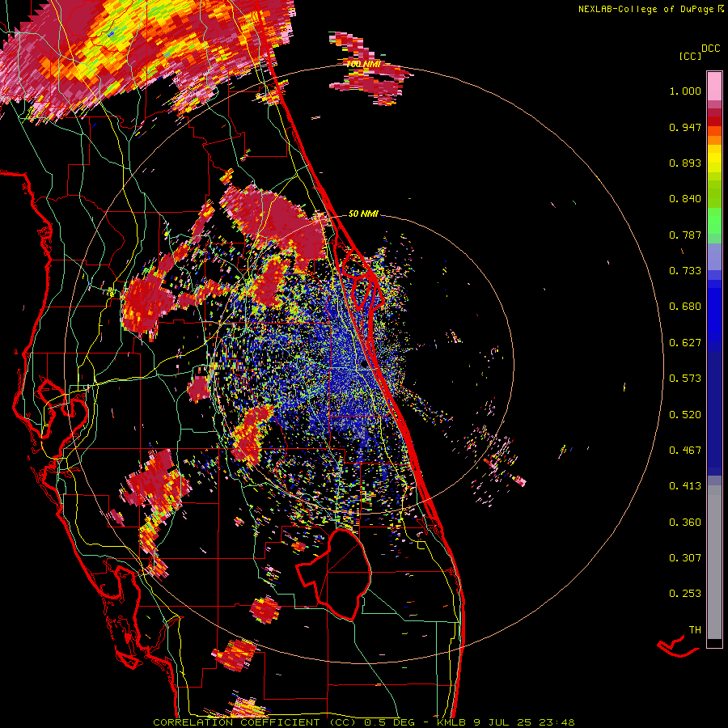The image size is (728, 728).
Task: Click the [CC] label above the color scale
Action: pos(691,56)
